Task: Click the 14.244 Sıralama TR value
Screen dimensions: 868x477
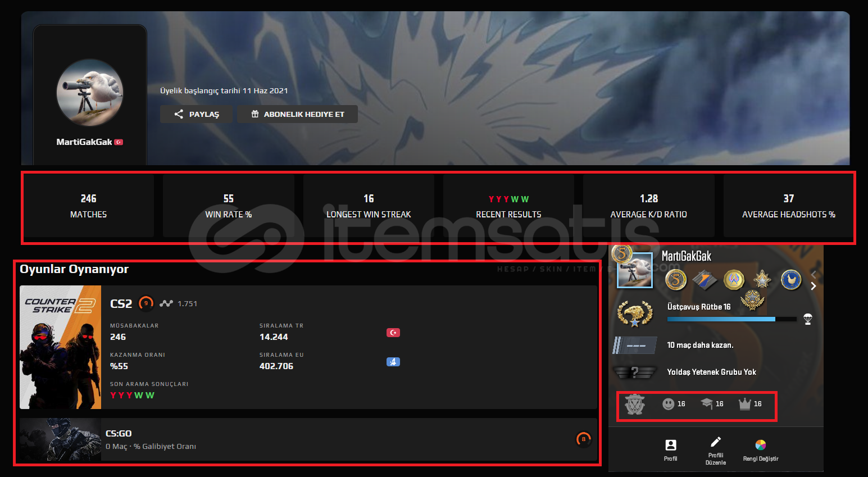Action: tap(274, 337)
